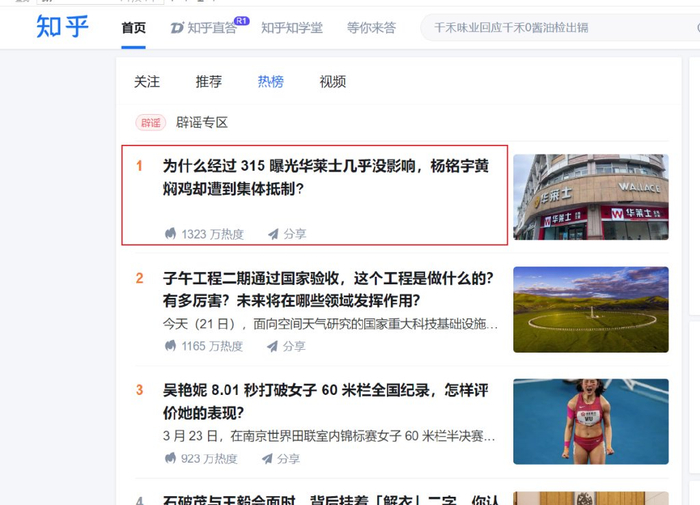Click the share icon on the 华莱士 question
This screenshot has height=505, width=700.
(x=273, y=234)
